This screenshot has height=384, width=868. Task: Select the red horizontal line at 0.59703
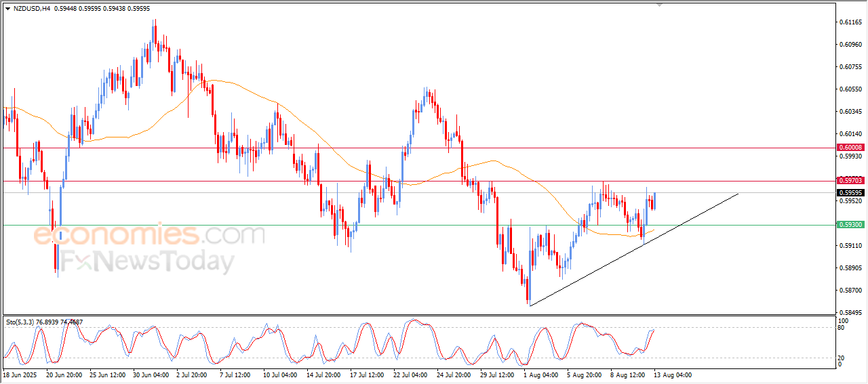pos(418,181)
